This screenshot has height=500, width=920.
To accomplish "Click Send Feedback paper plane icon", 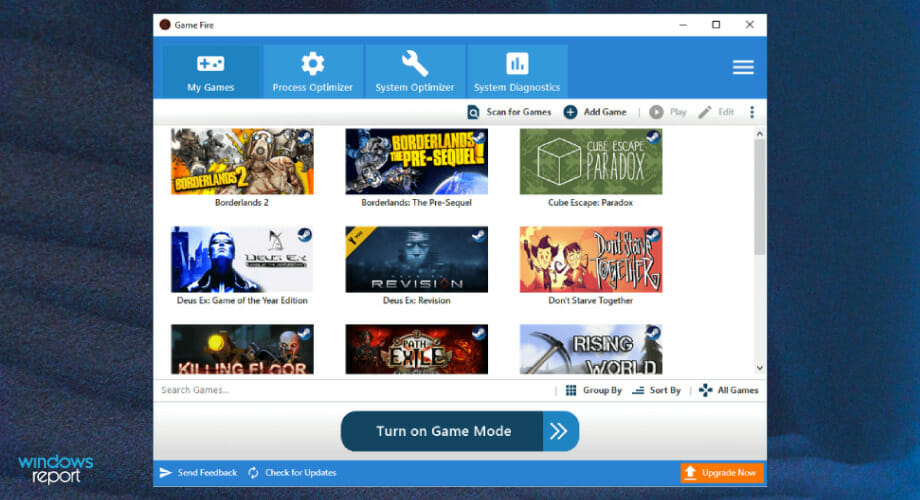I will tap(165, 473).
